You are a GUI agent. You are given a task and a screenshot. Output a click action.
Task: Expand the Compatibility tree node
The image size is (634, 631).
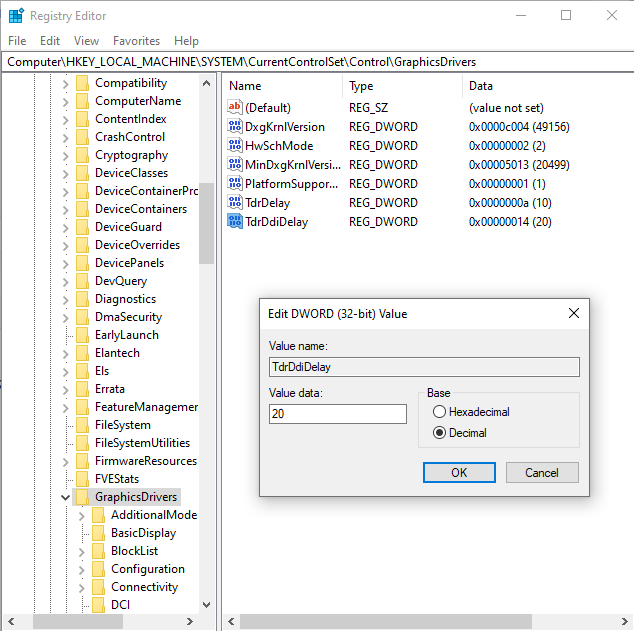(66, 84)
